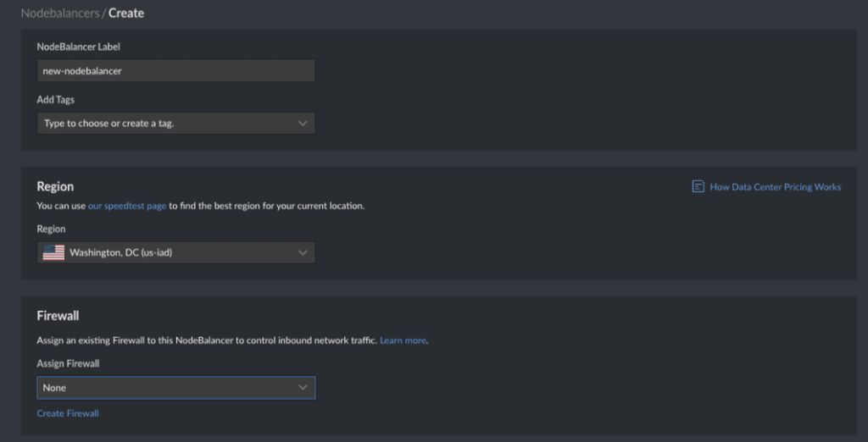Click the None value in Assign Firewall
The width and height of the screenshot is (868, 442).
pos(54,388)
